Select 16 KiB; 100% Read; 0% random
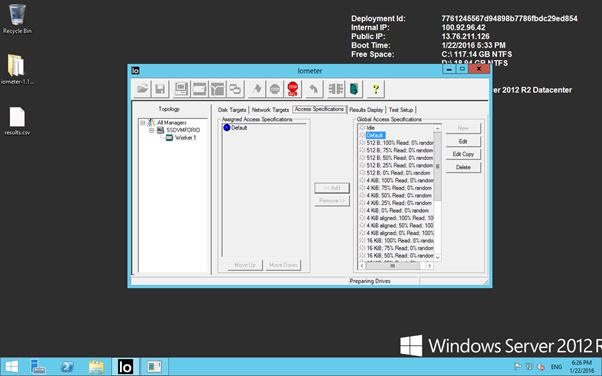The width and height of the screenshot is (602, 376). pyautogui.click(x=400, y=240)
